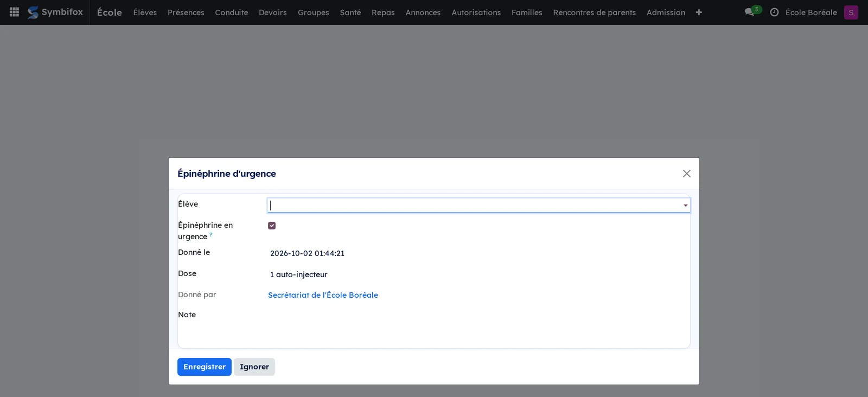Open the user avatar menu
Screen dimensions: 868x397
point(851,12)
